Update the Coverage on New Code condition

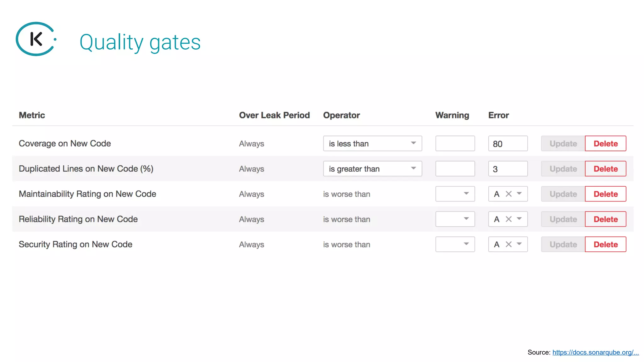point(563,144)
